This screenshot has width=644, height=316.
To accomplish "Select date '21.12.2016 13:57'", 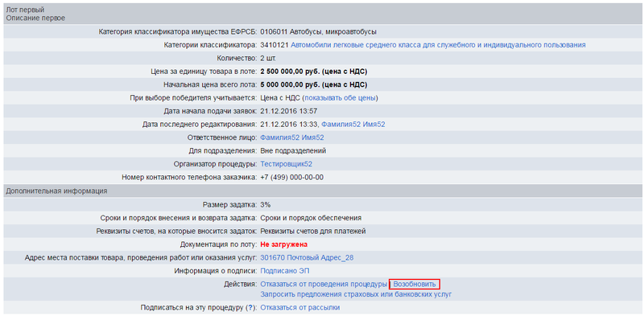I will [x=289, y=111].
